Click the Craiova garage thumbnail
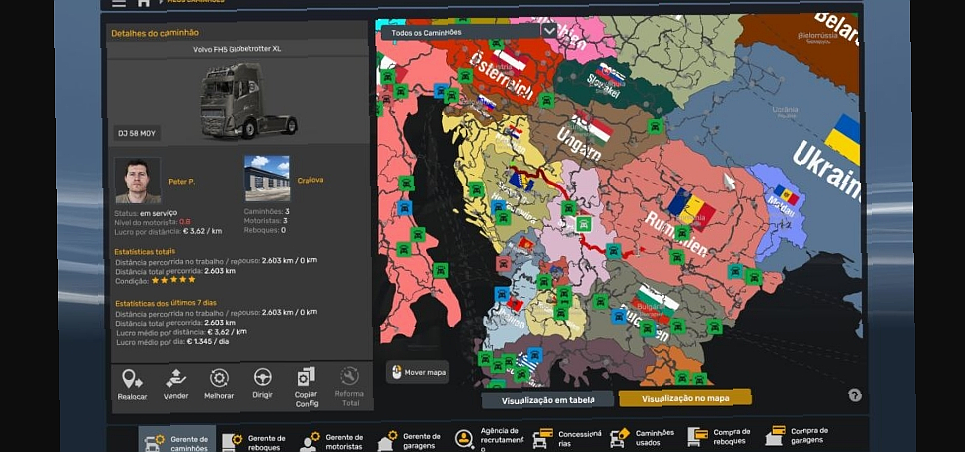Image resolution: width=965 pixels, height=452 pixels. pyautogui.click(x=267, y=178)
